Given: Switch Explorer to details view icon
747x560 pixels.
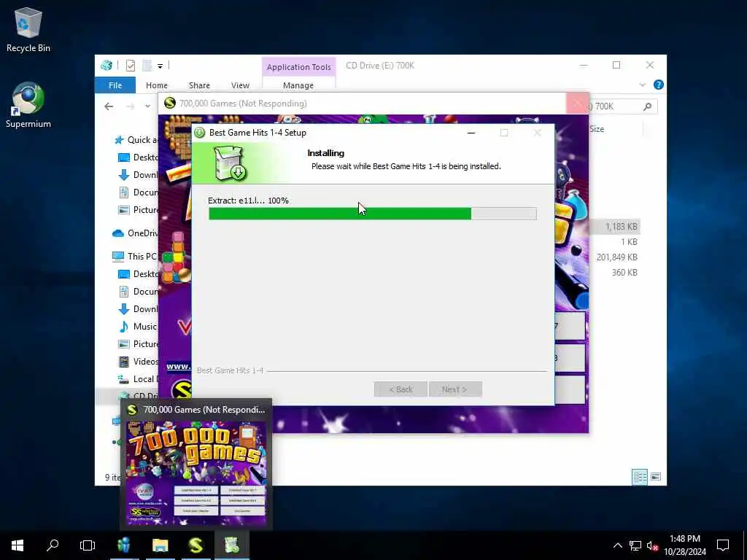Looking at the screenshot, I should [x=639, y=477].
